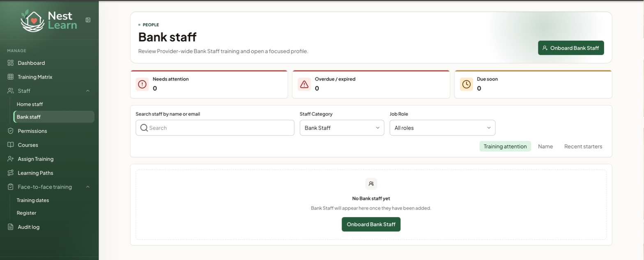This screenshot has width=644, height=260.
Task: Click the Overdue / expired warning triangle icon
Action: click(x=304, y=84)
